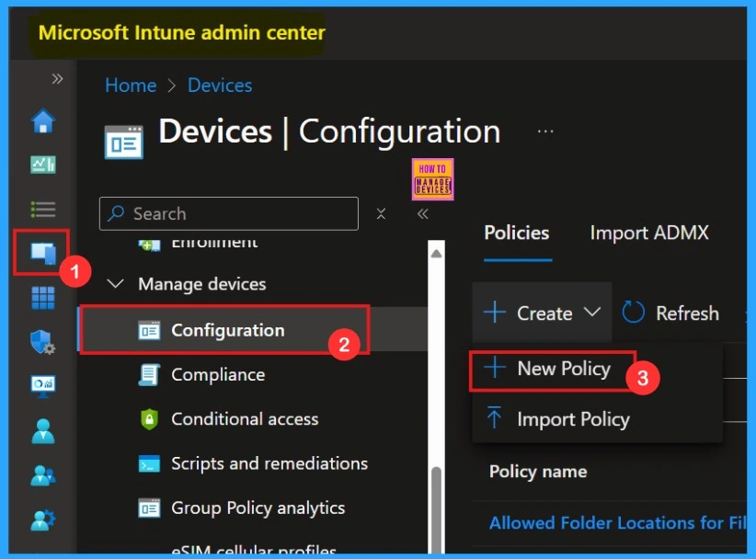Open All services list icon in sidebar
This screenshot has height=559, width=756.
tap(43, 210)
